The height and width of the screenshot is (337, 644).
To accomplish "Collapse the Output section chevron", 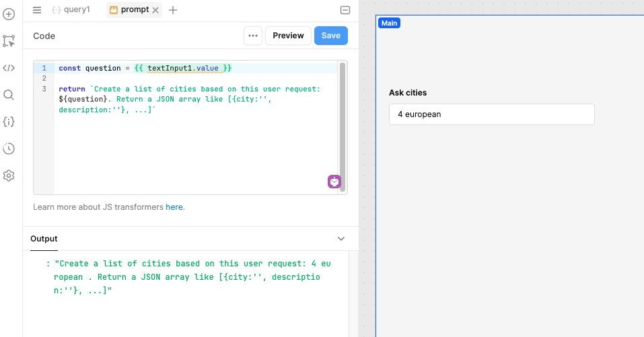I will pos(341,239).
